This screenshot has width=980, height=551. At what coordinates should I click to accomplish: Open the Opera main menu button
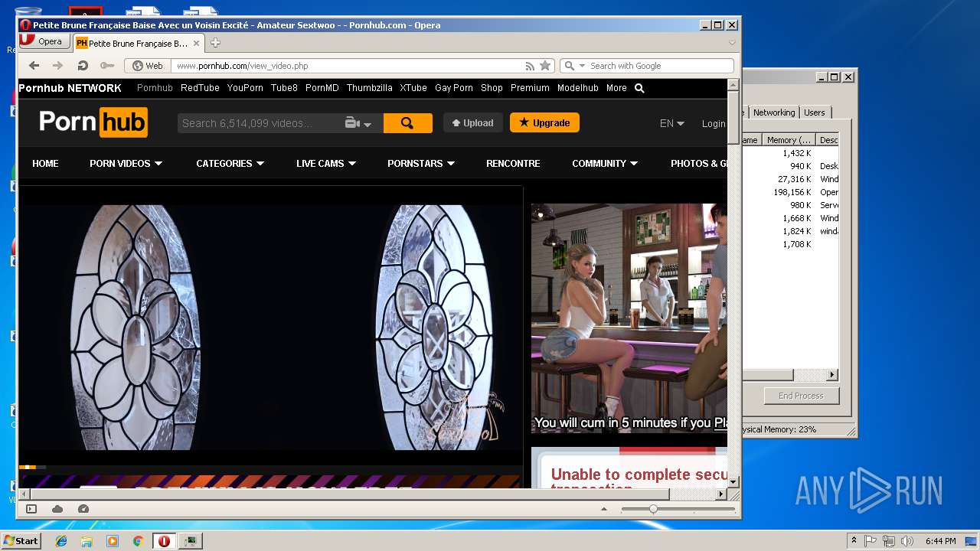[x=44, y=41]
